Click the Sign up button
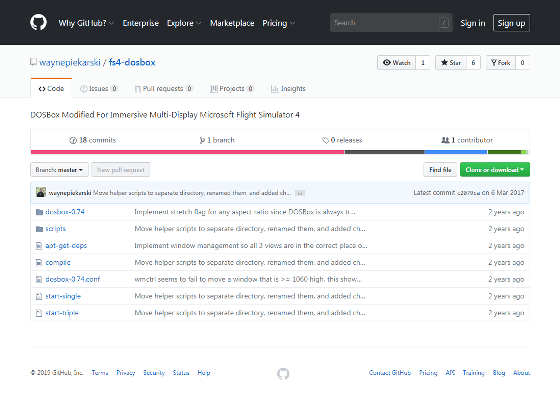560x396 pixels. tap(511, 23)
